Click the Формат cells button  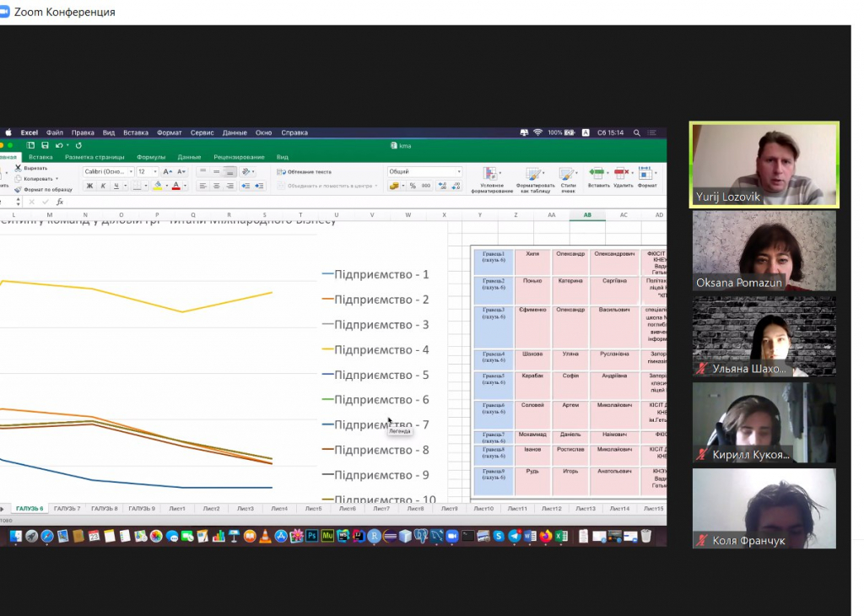click(x=647, y=177)
